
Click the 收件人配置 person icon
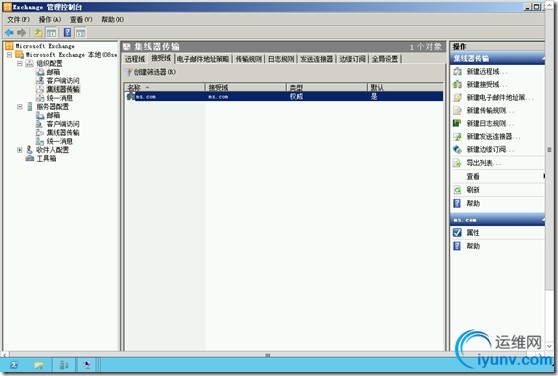(x=30, y=150)
